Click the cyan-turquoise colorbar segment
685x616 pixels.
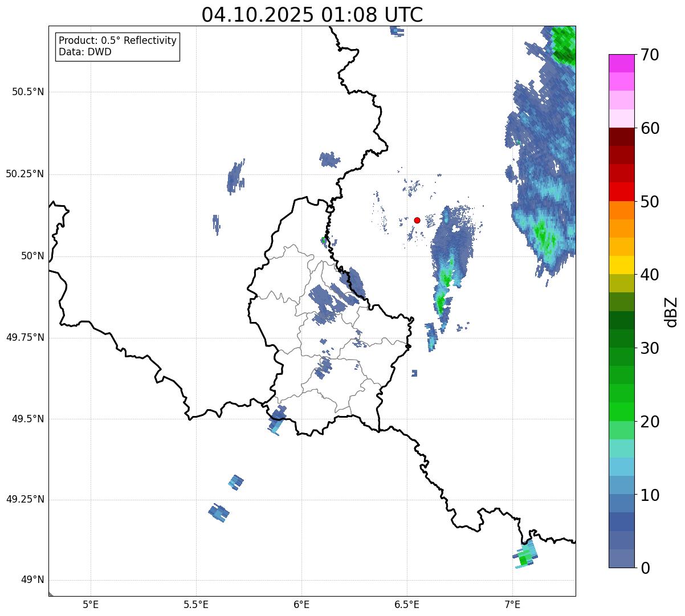point(622,448)
